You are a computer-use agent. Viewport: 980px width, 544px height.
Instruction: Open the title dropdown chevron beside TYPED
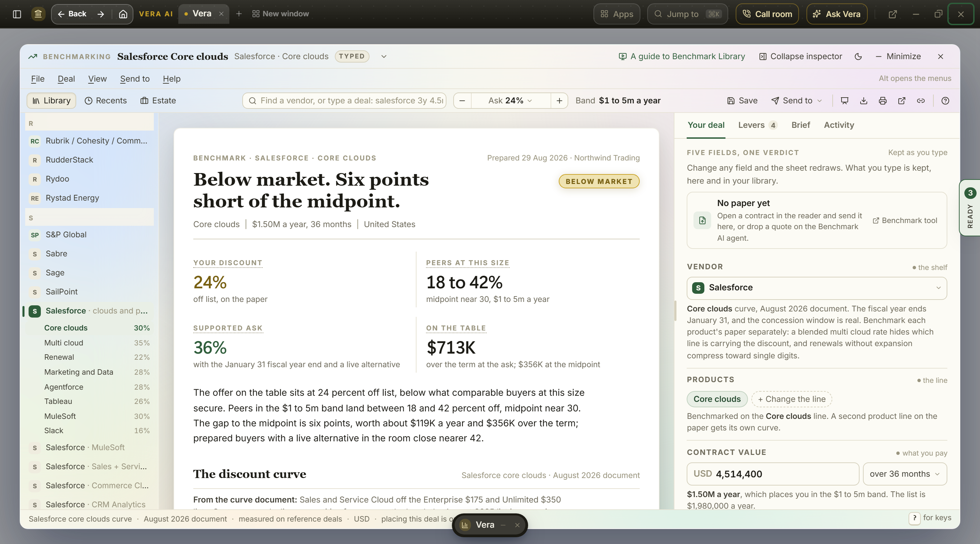384,56
